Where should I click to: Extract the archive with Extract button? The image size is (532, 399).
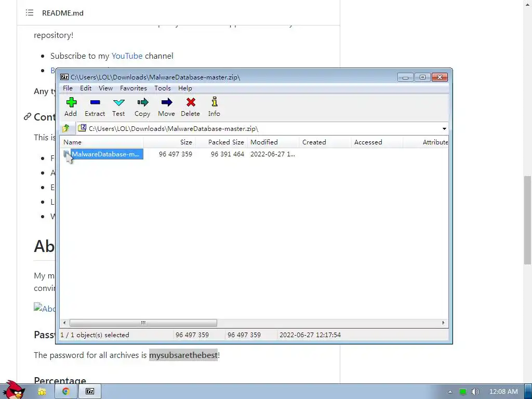(95, 107)
